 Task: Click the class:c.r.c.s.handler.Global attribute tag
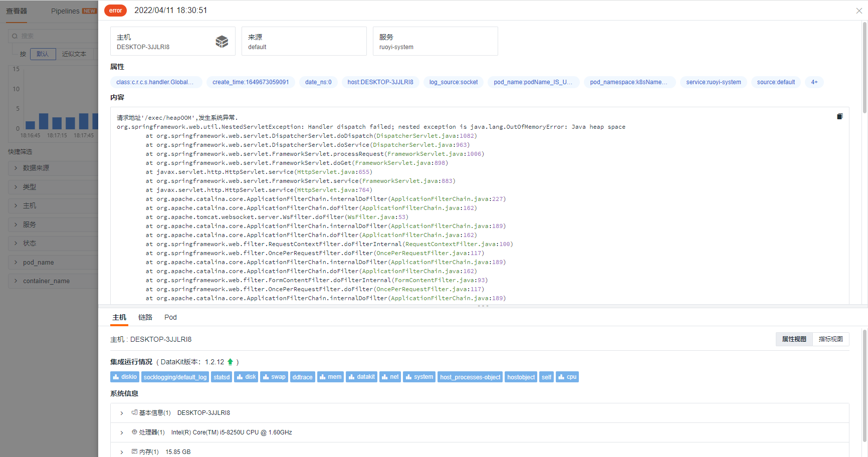[156, 82]
